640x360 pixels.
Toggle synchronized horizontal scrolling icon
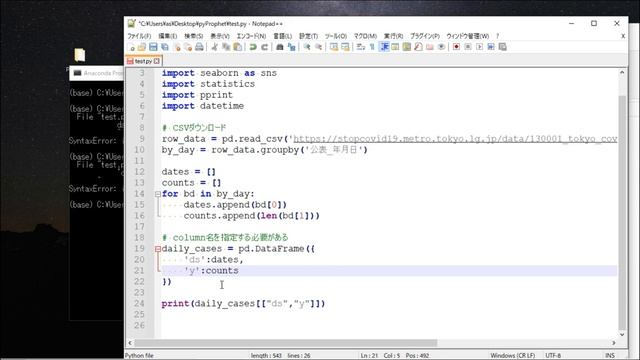(345, 47)
